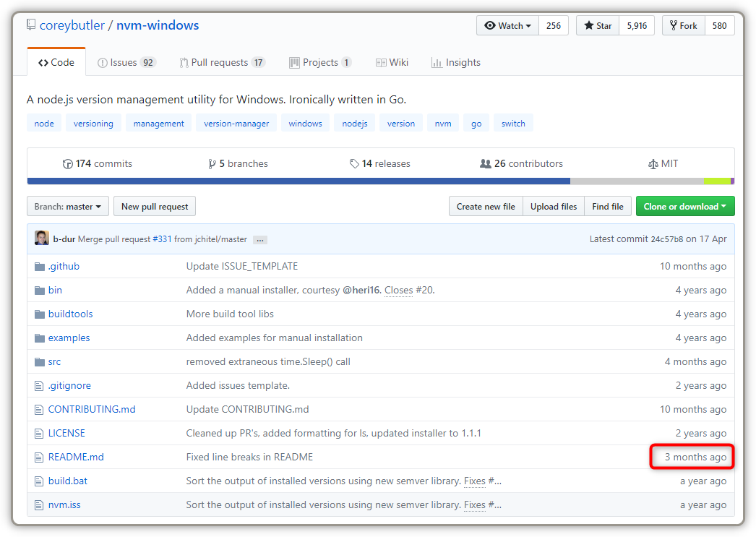
Task: View the 256 watchers count
Action: click(554, 25)
